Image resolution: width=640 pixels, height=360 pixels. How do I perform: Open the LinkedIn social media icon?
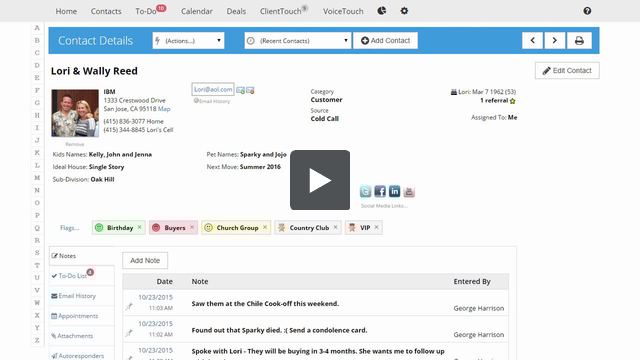[x=394, y=191]
